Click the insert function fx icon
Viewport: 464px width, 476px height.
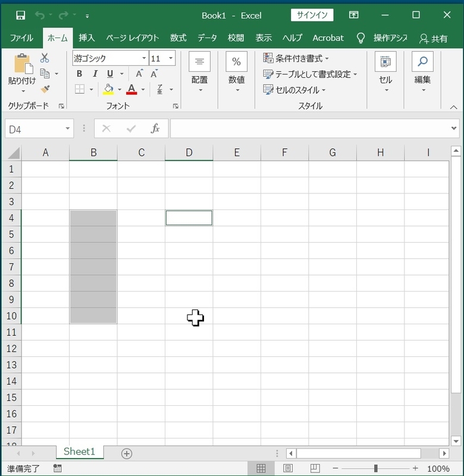pos(155,129)
